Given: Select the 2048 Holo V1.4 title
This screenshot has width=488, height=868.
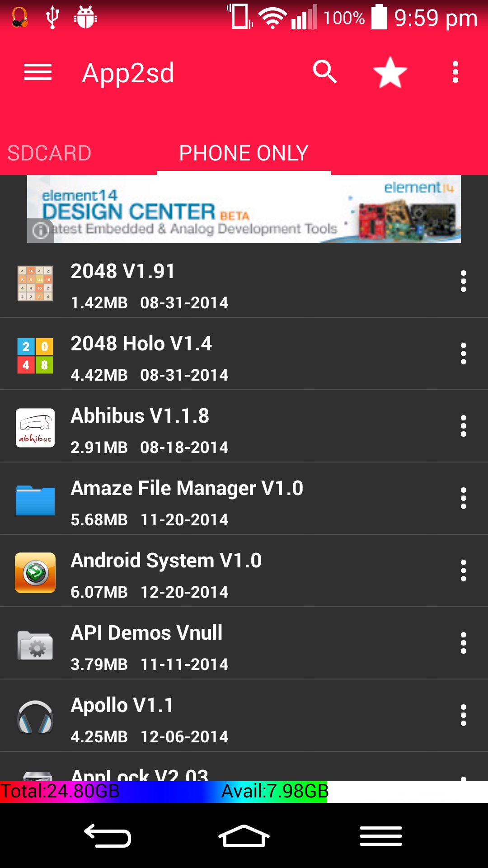Looking at the screenshot, I should pyautogui.click(x=141, y=344).
